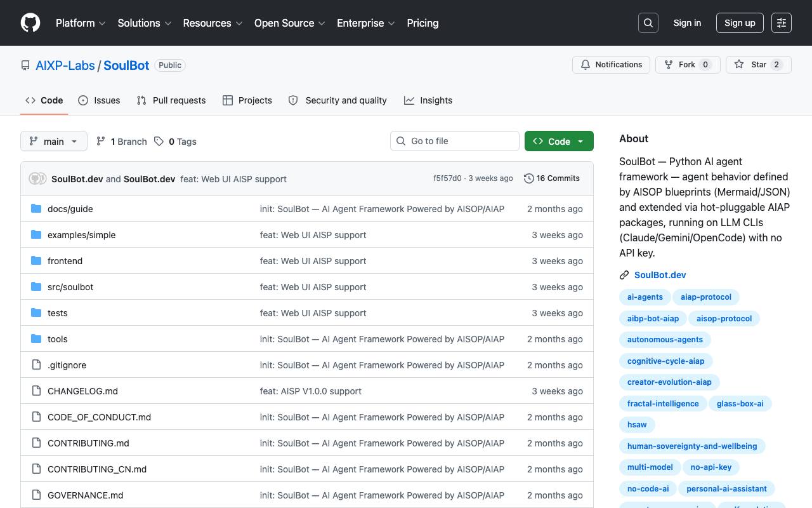Open the AIXP-Labs organization link
Screen dimensions: 812x508
(x=65, y=65)
